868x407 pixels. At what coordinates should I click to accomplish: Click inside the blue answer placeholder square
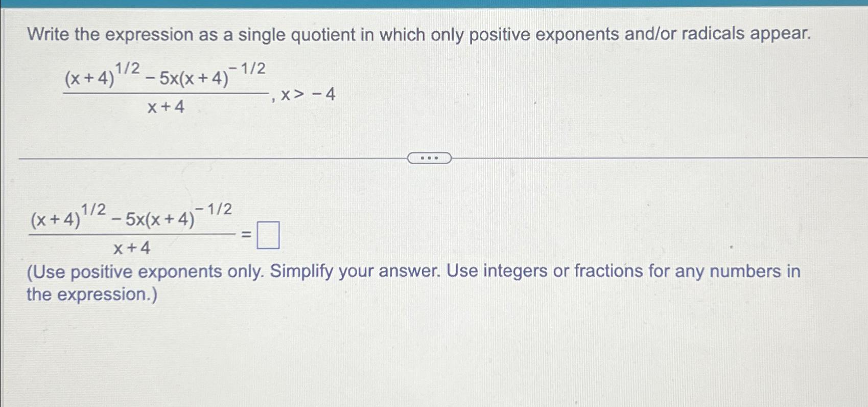(x=269, y=236)
